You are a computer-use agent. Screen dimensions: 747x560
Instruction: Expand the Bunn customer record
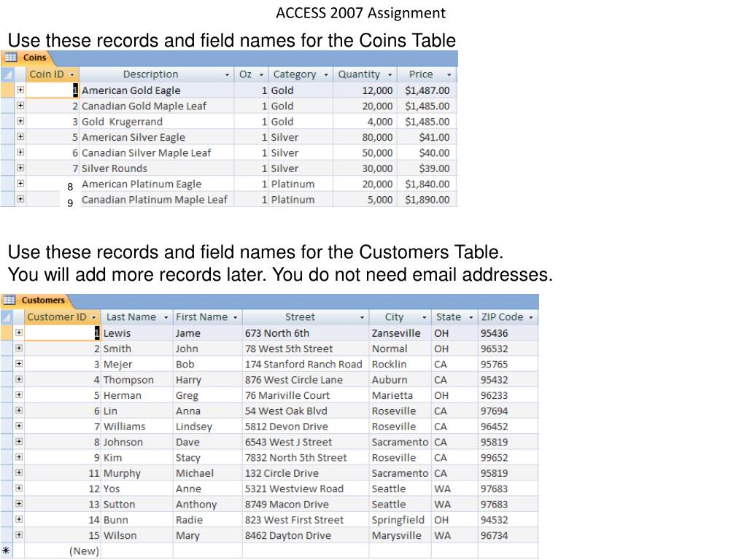point(18,519)
